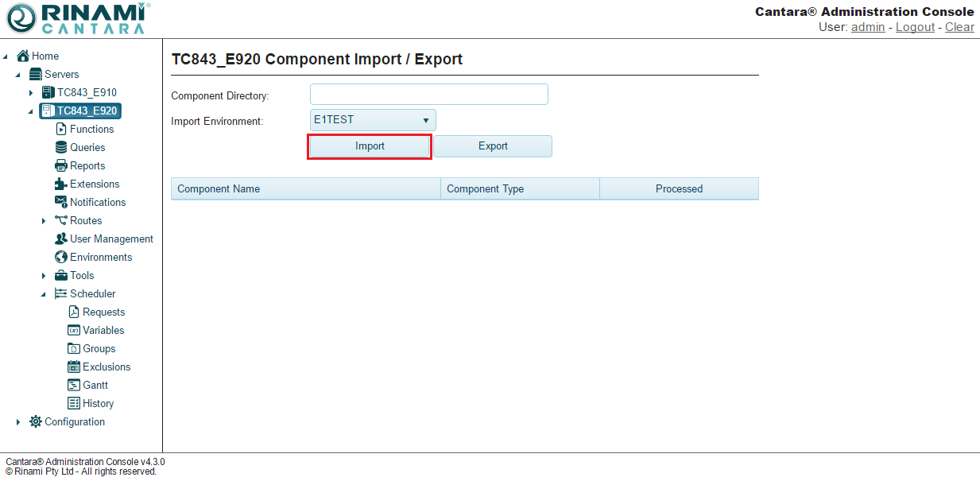Viewport: 980px width, 485px height.
Task: Open Scheduler Requests in the tree
Action: [x=103, y=312]
